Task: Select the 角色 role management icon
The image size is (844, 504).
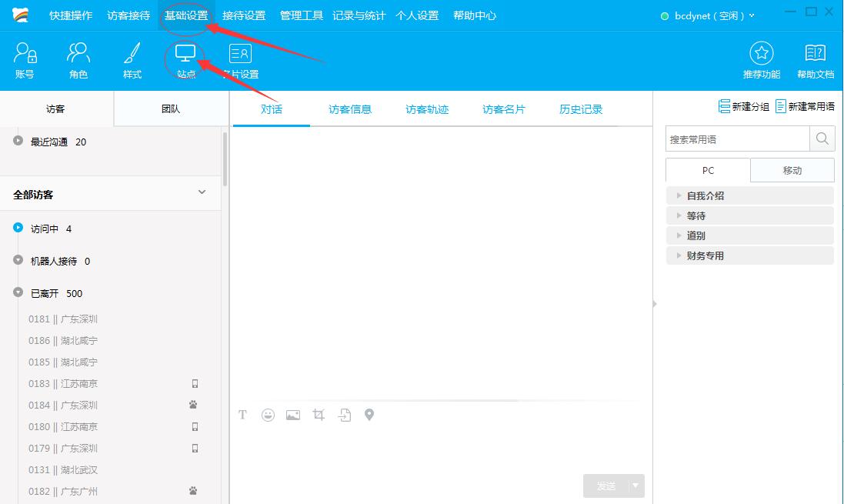Action: click(78, 60)
